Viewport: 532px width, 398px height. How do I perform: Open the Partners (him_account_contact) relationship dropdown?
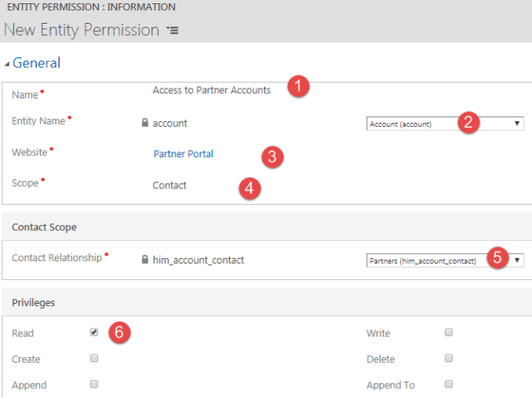[444, 260]
